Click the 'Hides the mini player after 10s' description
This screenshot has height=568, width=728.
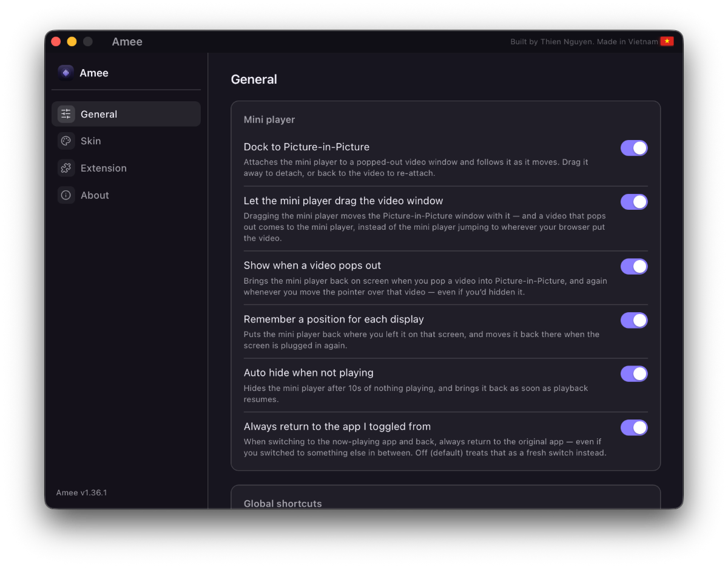pyautogui.click(x=416, y=393)
